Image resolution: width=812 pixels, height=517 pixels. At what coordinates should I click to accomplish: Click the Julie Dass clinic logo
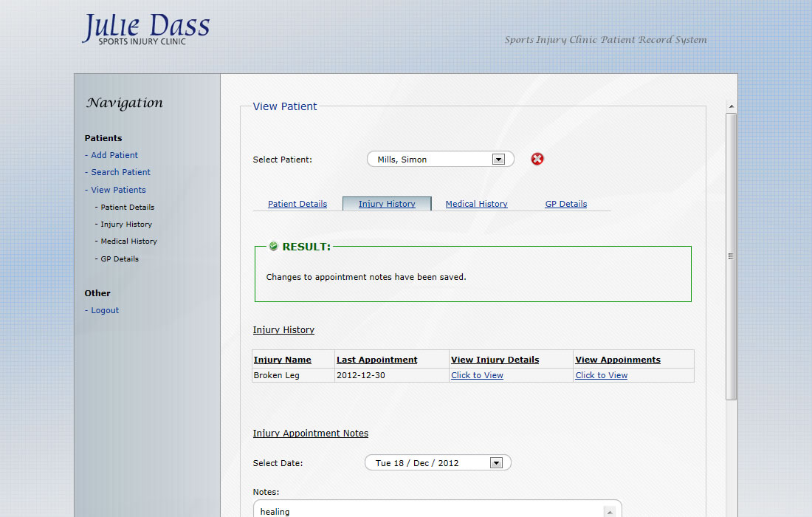(x=145, y=30)
